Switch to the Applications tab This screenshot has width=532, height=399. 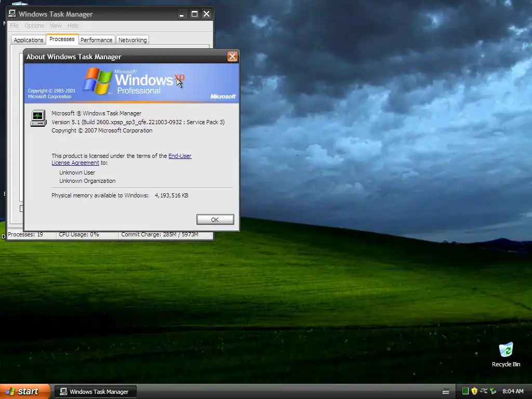29,40
